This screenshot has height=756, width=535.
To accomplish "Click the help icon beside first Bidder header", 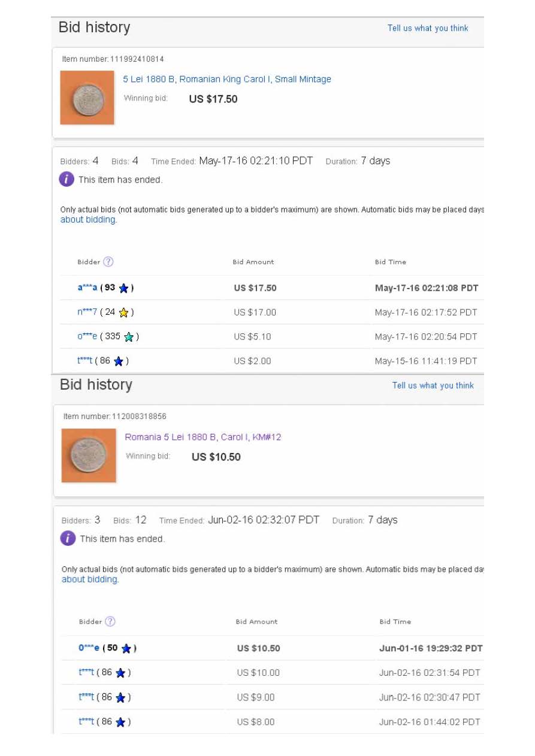I will pyautogui.click(x=108, y=262).
